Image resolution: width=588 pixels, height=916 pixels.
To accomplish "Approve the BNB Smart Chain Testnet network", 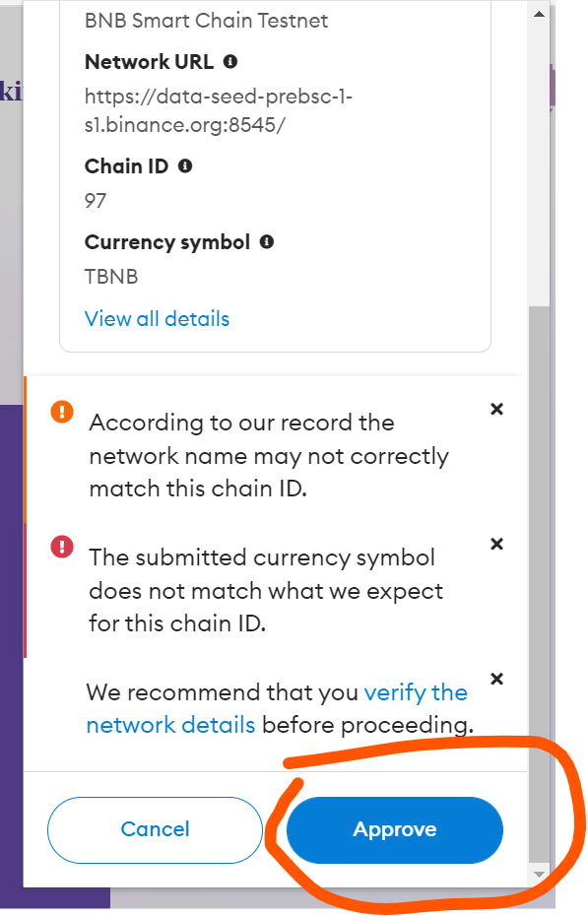I will pos(394,829).
